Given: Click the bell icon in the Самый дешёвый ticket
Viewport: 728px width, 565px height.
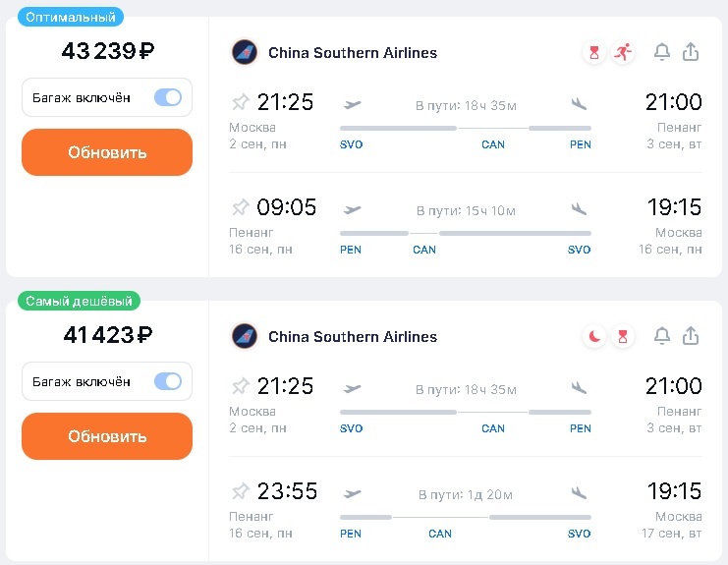Looking at the screenshot, I should (662, 336).
